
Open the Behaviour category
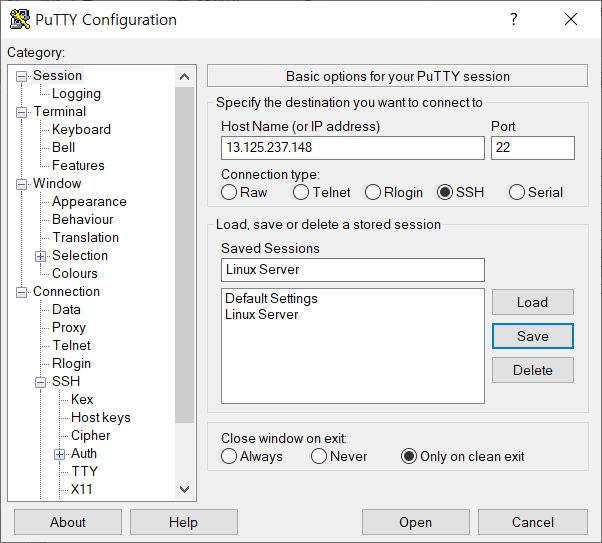click(x=83, y=220)
